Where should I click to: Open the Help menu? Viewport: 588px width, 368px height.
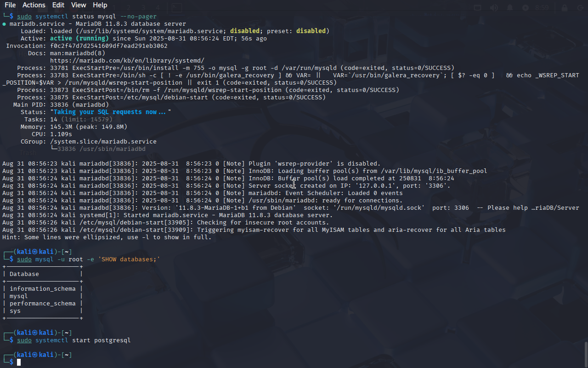[100, 5]
